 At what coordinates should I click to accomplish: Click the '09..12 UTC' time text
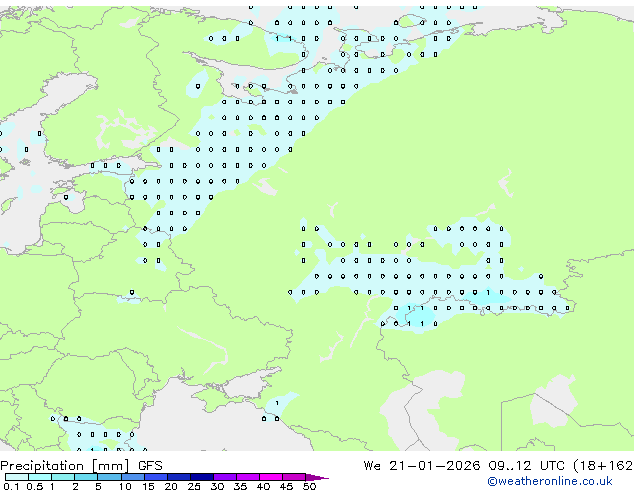tap(526, 466)
